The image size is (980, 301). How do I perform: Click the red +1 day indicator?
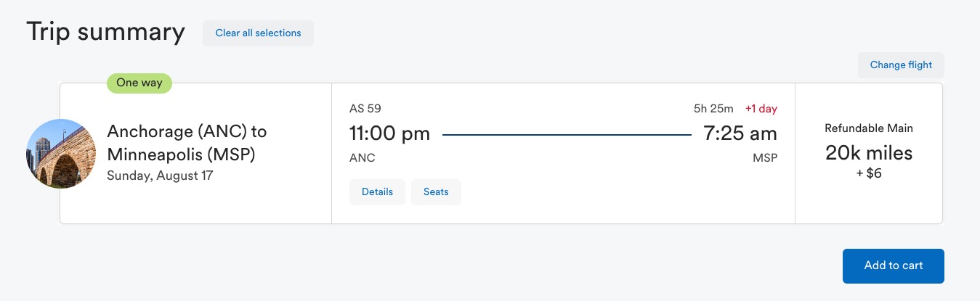click(x=761, y=109)
